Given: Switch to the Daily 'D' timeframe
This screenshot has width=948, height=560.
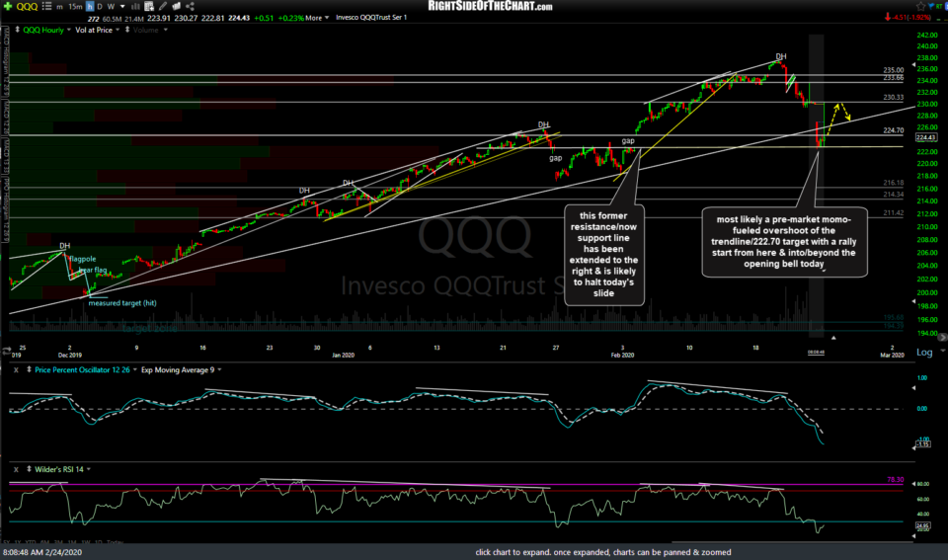Looking at the screenshot, I should click(x=100, y=7).
